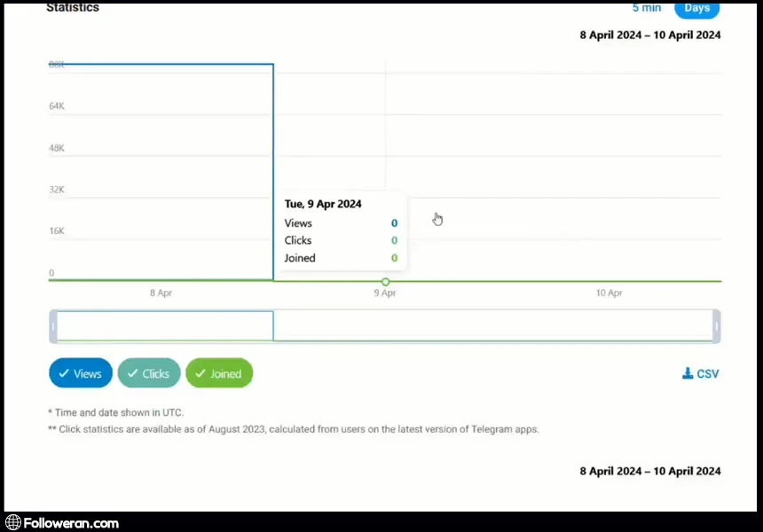Click the 9 Apr x-axis label

click(385, 293)
